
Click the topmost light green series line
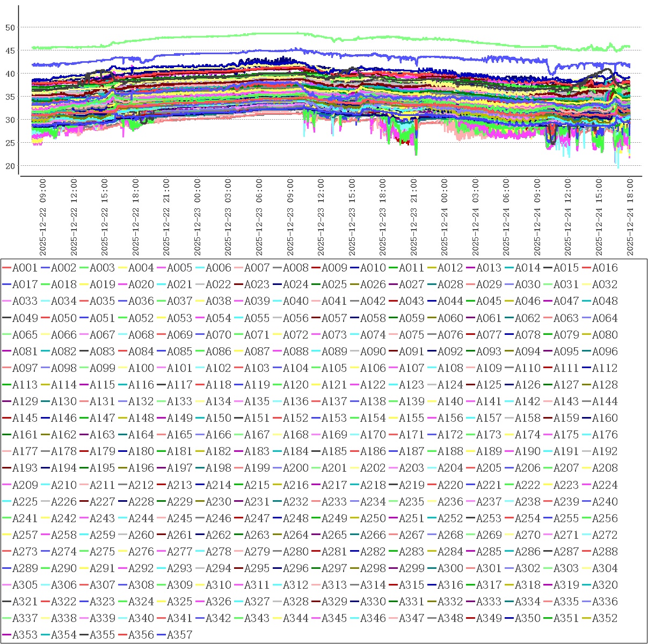pos(268,33)
